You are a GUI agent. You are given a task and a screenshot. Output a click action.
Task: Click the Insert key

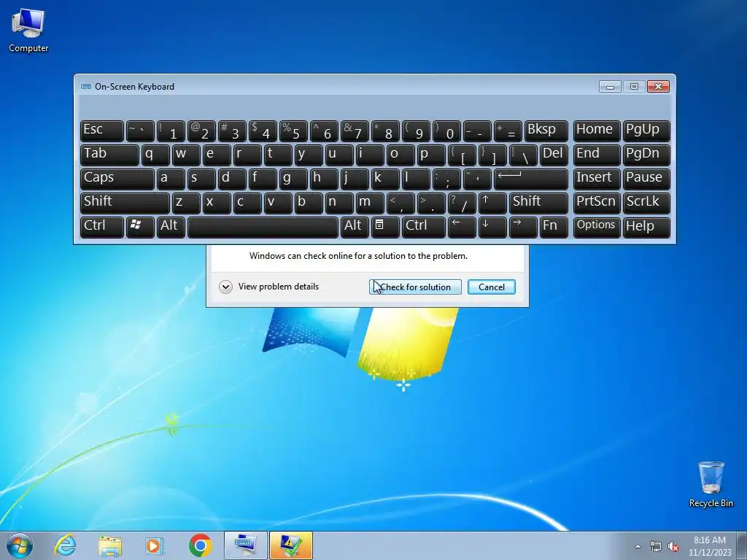[597, 179]
